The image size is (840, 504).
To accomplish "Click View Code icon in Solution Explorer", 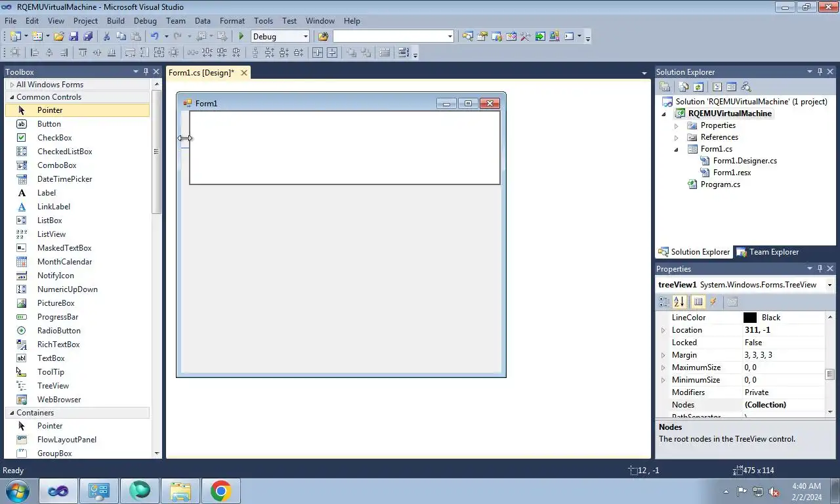I will click(x=717, y=87).
